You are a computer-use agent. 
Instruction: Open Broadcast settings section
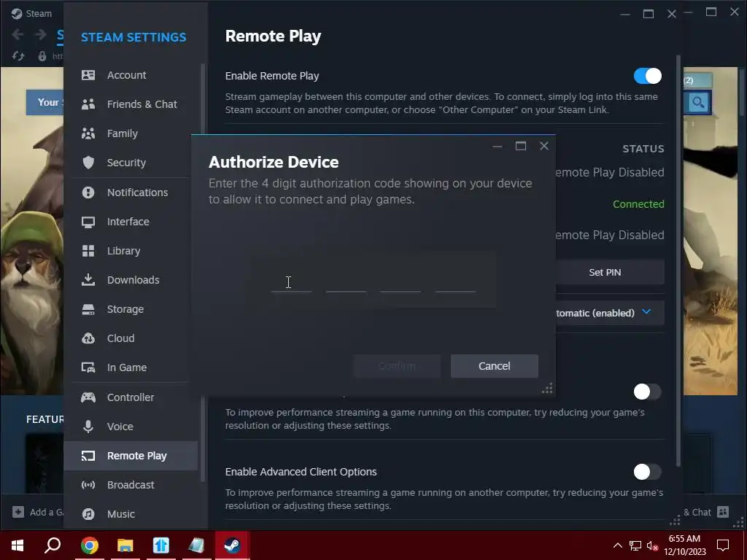(131, 485)
